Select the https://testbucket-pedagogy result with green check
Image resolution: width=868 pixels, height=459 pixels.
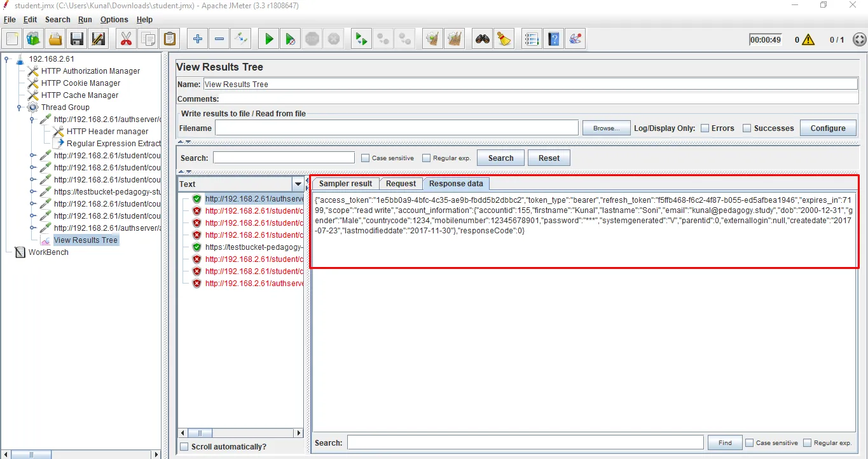[254, 247]
